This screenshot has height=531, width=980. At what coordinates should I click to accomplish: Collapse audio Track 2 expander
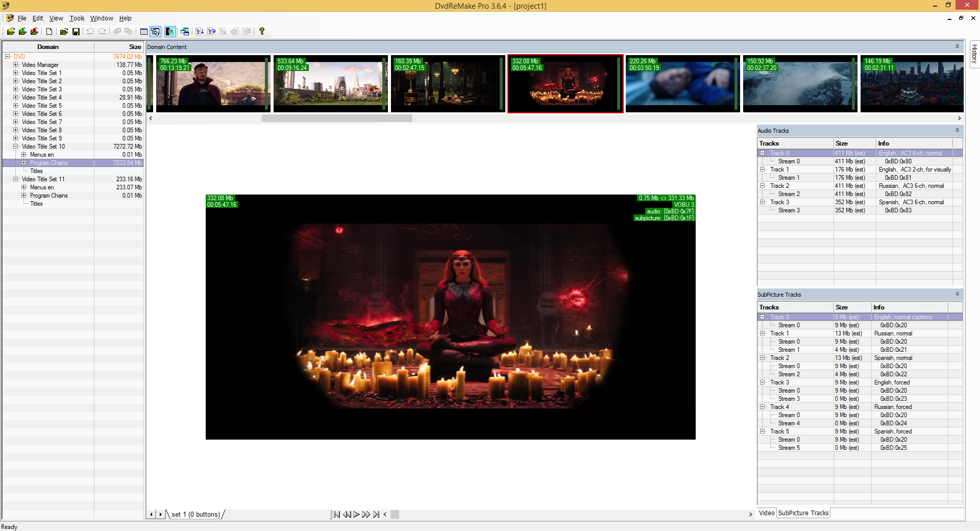[763, 186]
